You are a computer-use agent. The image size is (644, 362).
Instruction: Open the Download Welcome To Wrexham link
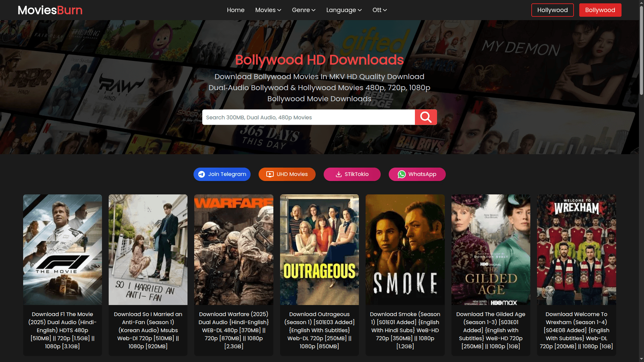click(577, 330)
